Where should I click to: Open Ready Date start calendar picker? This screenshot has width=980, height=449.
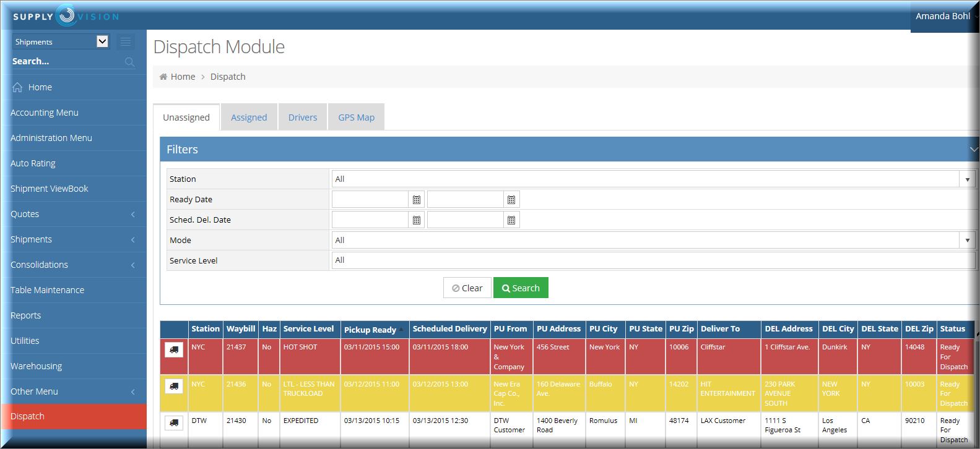pos(417,200)
